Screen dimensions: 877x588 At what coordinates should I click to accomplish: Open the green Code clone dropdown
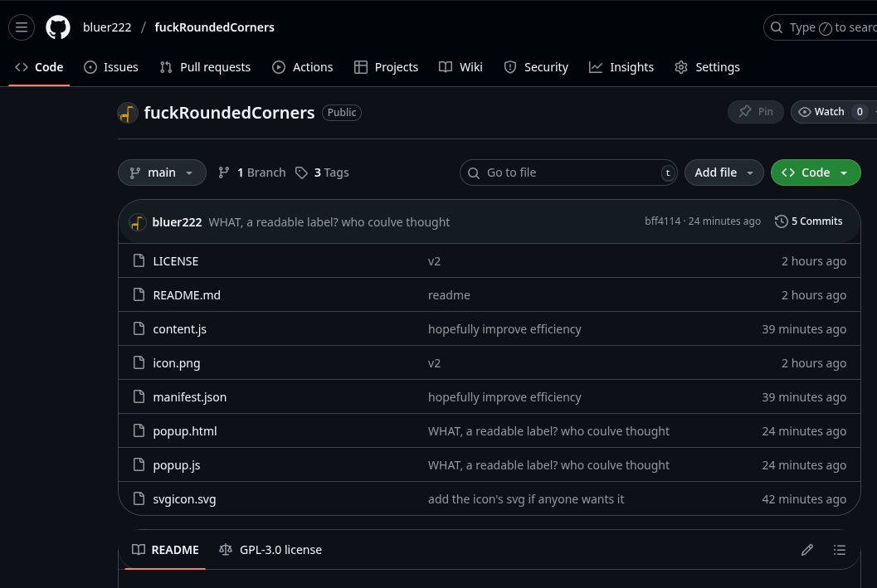pyautogui.click(x=816, y=173)
